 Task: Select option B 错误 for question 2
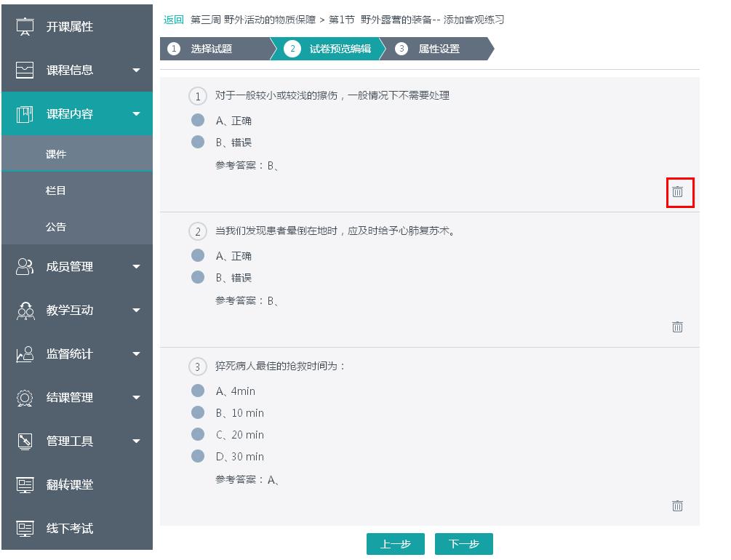pyautogui.click(x=198, y=277)
